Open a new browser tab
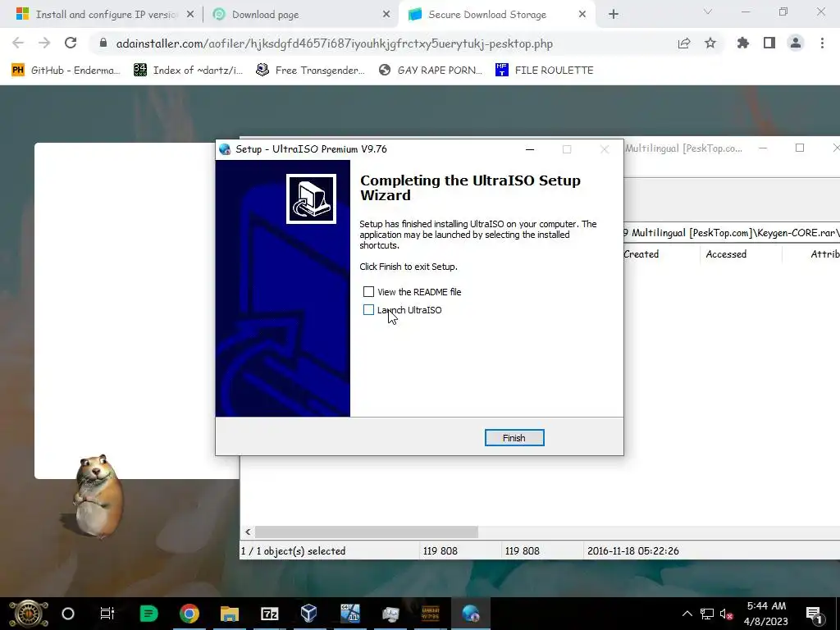The height and width of the screenshot is (630, 840). click(x=614, y=15)
